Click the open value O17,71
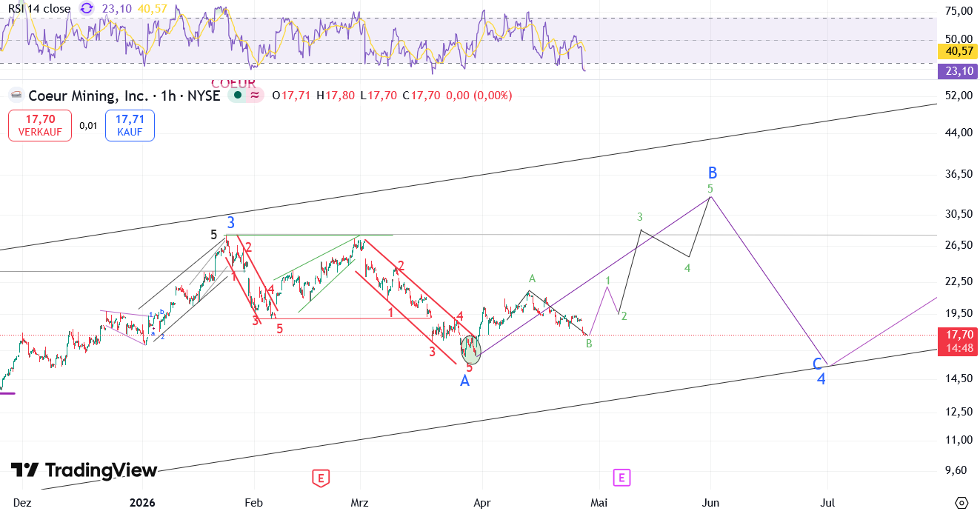The width and height of the screenshot is (980, 514). [x=291, y=96]
